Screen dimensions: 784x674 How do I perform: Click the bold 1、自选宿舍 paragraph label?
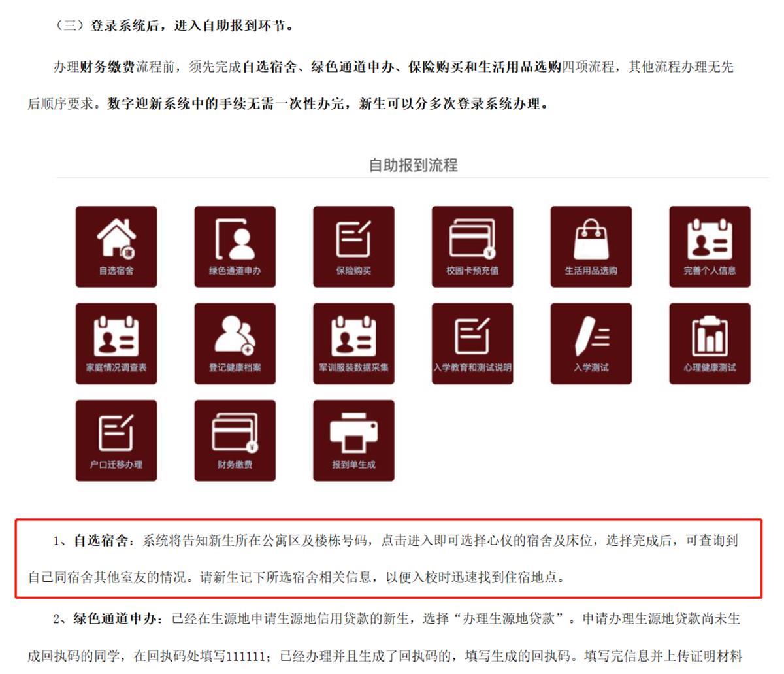(93, 541)
